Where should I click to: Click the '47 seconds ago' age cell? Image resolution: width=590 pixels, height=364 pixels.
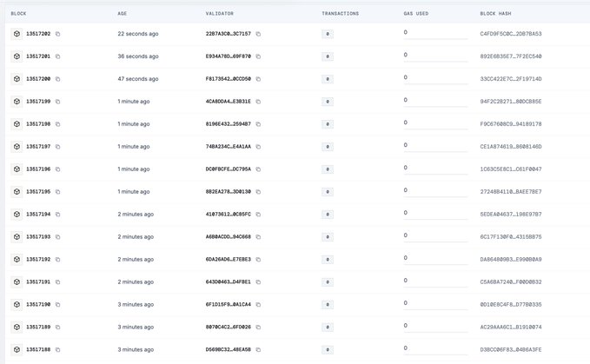click(138, 79)
